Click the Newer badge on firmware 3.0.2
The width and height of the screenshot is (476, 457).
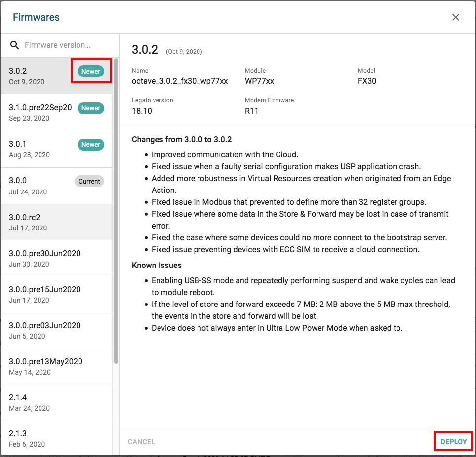click(91, 71)
